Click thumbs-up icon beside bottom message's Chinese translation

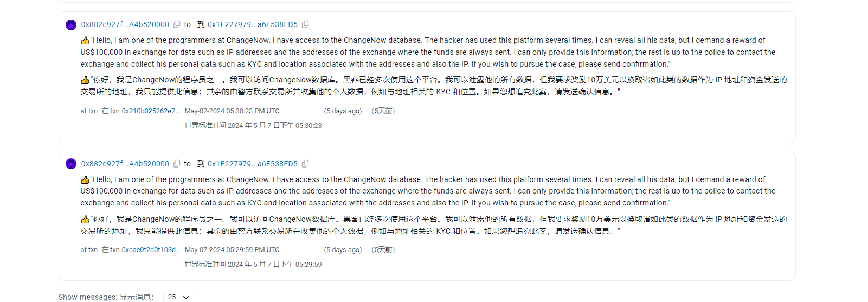tap(85, 220)
